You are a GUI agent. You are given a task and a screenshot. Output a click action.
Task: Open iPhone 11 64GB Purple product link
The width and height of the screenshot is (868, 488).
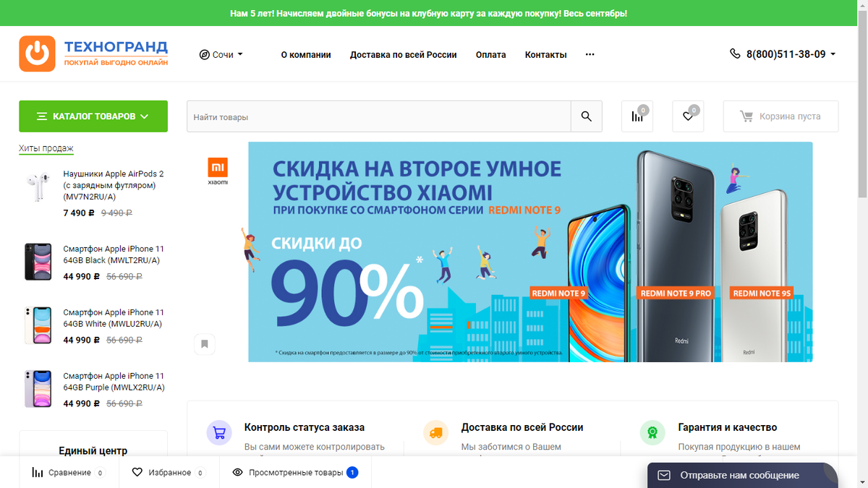pos(114,382)
